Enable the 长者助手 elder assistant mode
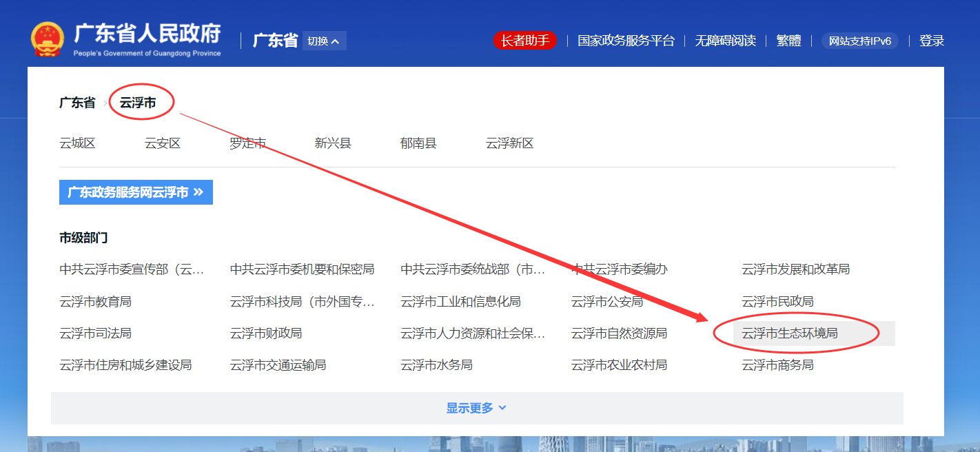Screen dimensions: 980x452 [x=524, y=41]
